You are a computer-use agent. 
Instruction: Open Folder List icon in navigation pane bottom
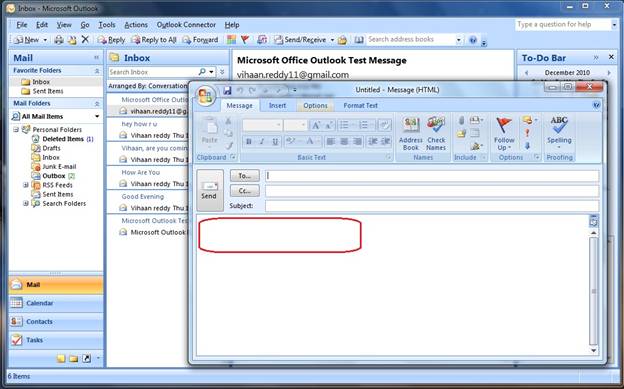74,359
